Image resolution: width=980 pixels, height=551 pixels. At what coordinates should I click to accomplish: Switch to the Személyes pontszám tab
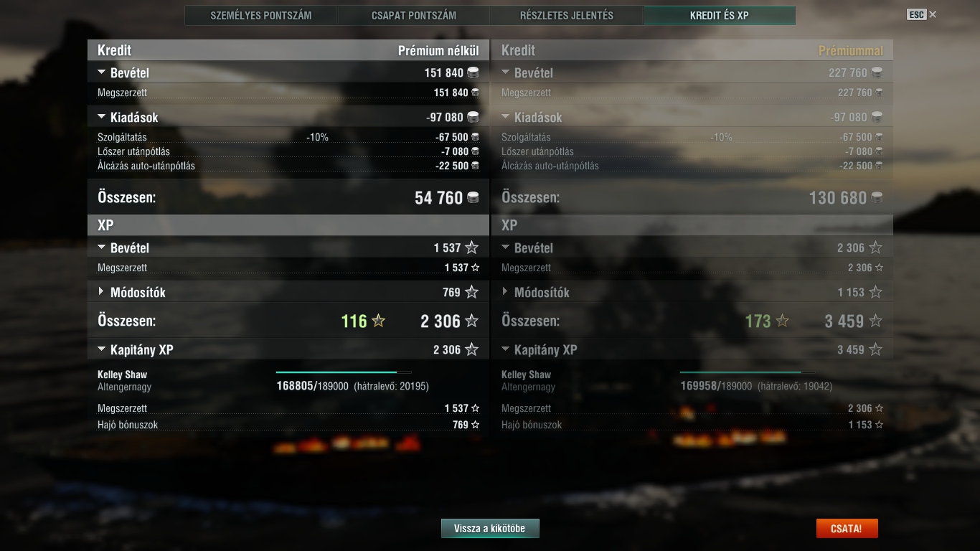pyautogui.click(x=261, y=15)
